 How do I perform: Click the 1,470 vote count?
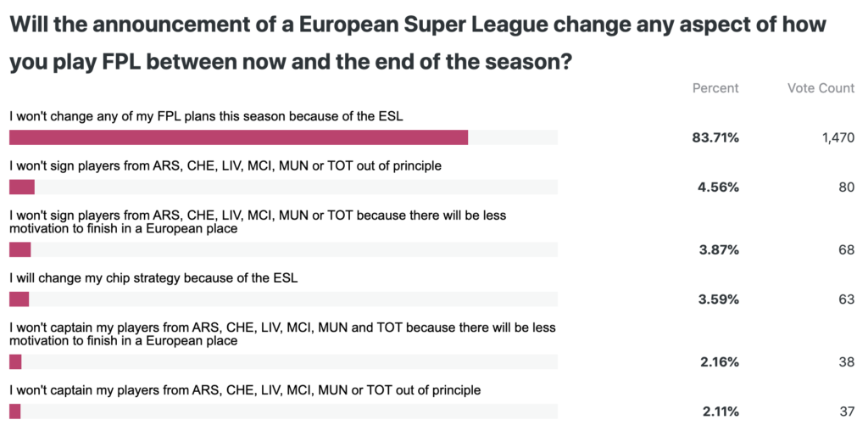pyautogui.click(x=837, y=137)
